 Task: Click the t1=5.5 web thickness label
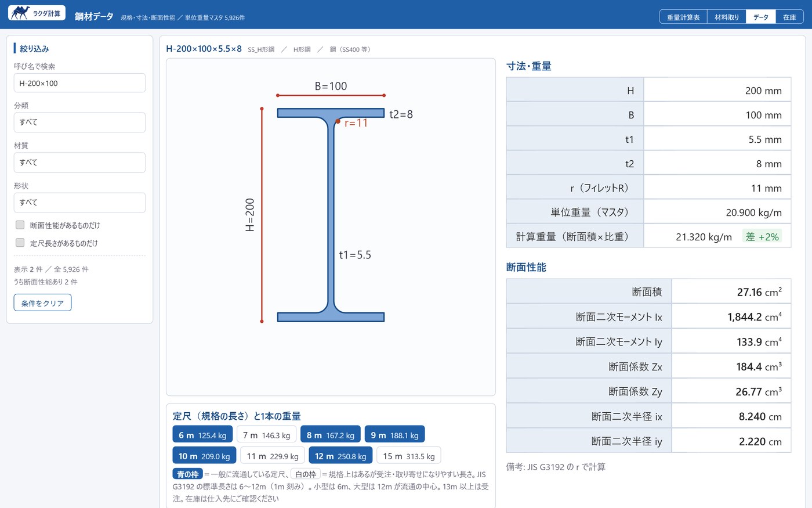355,255
